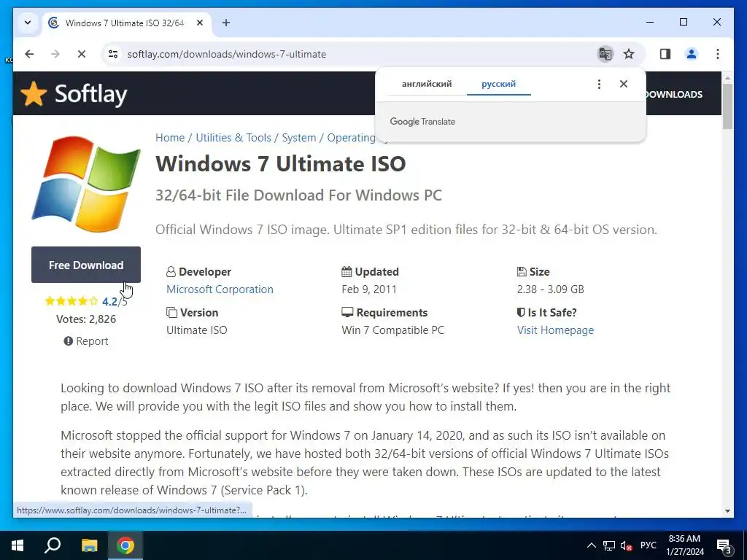
Task: Click the 'Votes: 2,826' text
Action: pyautogui.click(x=86, y=319)
